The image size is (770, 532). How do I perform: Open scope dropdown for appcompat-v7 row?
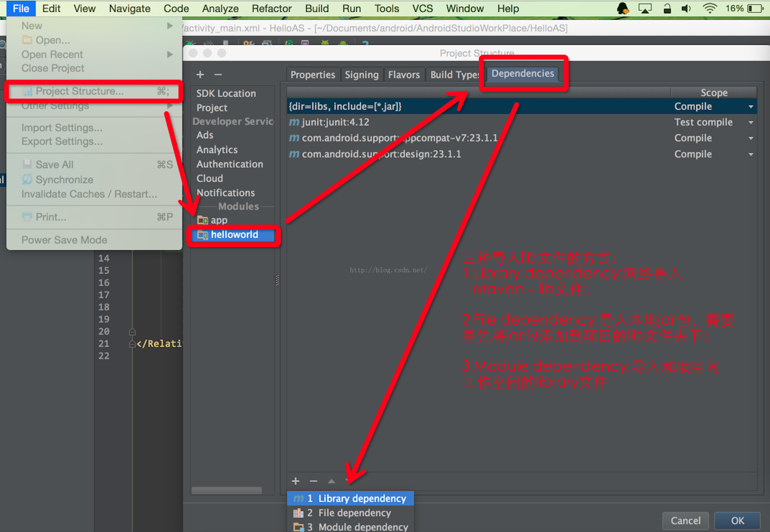click(x=751, y=138)
